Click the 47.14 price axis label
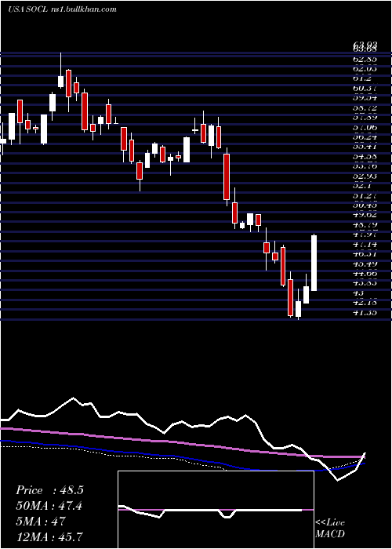 click(365, 244)
